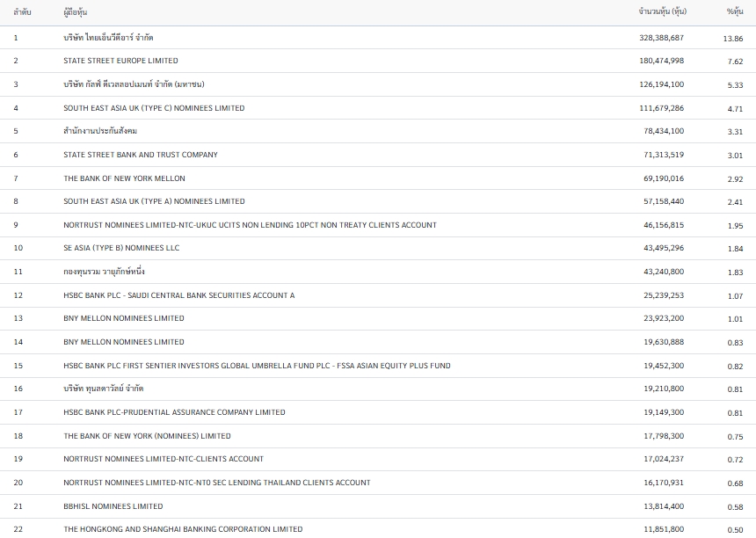Viewport: 756px width, 538px height.
Task: Select BBHISL NOMINEES LIMITED row
Action: (378, 506)
